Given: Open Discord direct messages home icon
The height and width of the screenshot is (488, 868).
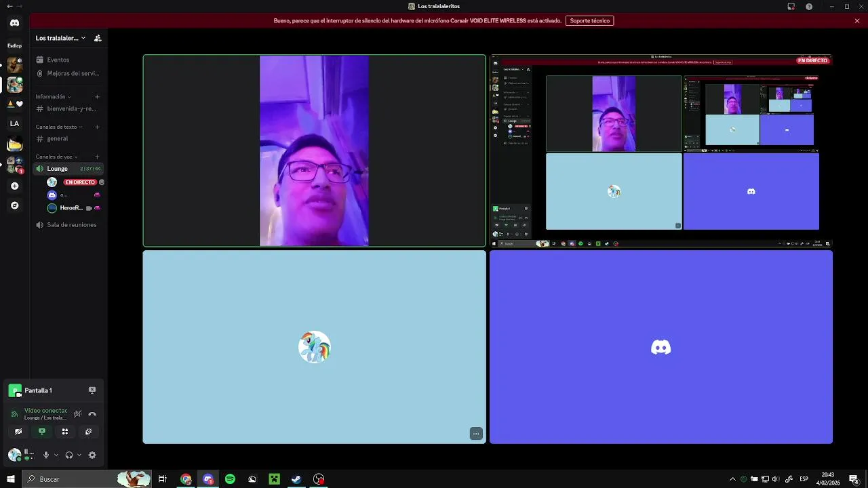Looking at the screenshot, I should (x=14, y=22).
